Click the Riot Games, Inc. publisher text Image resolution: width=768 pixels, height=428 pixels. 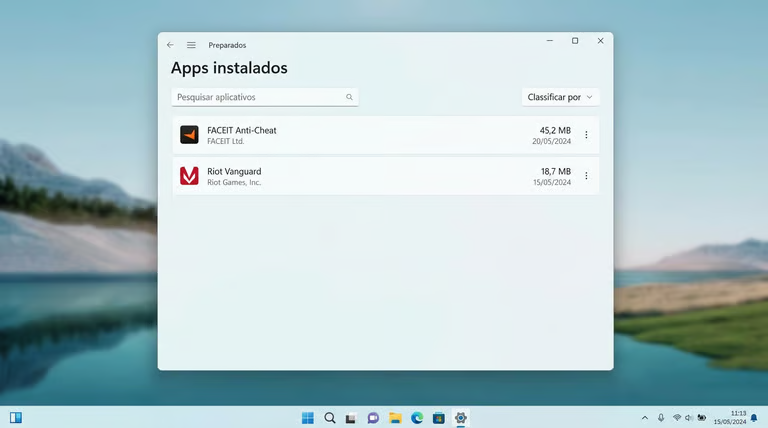point(234,182)
